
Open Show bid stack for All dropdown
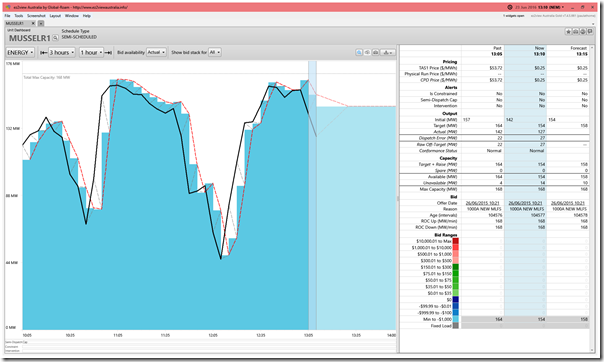coord(215,52)
